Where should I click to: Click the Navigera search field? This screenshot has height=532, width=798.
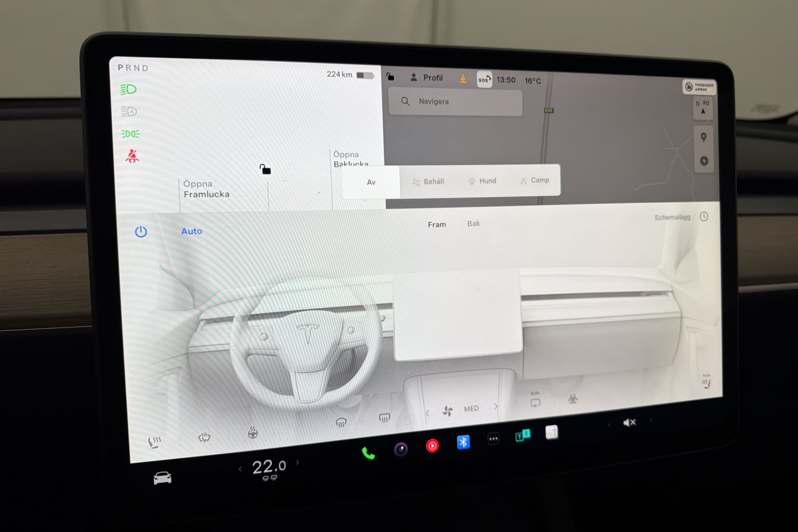pyautogui.click(x=455, y=102)
